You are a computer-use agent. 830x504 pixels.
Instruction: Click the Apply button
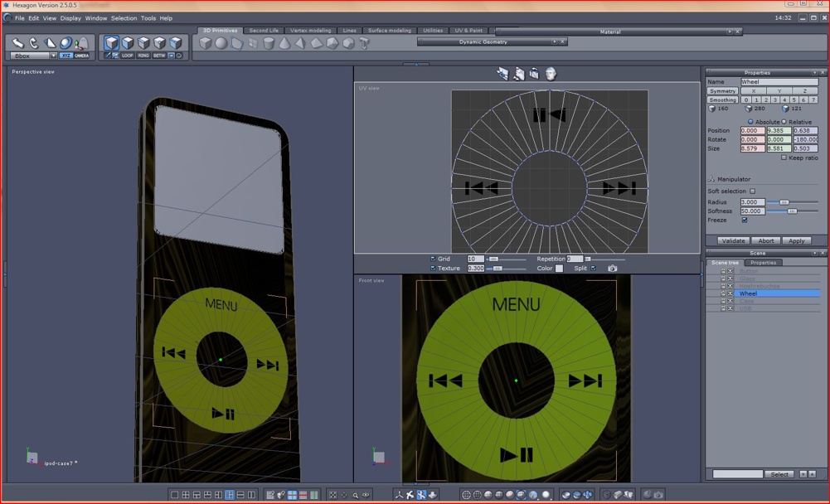tap(796, 241)
